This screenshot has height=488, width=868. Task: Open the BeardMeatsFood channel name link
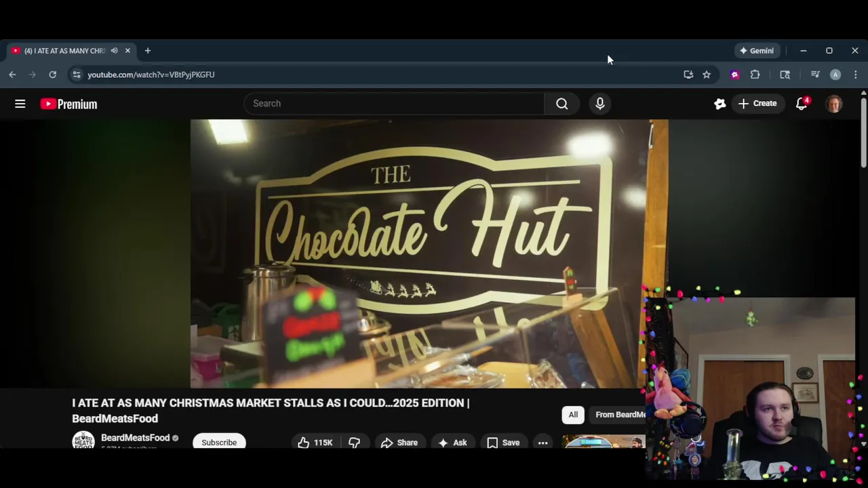[x=135, y=438]
